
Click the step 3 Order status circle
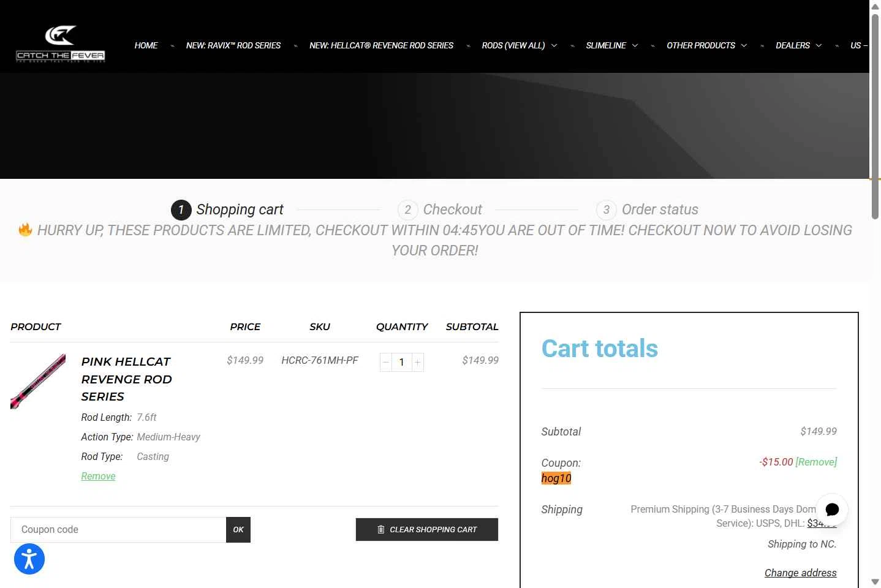click(x=607, y=210)
